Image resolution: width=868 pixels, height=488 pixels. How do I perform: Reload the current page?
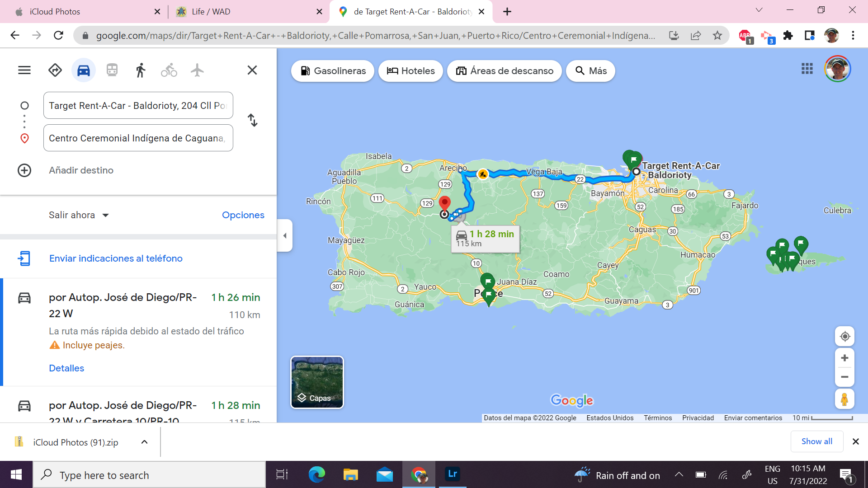click(x=58, y=35)
